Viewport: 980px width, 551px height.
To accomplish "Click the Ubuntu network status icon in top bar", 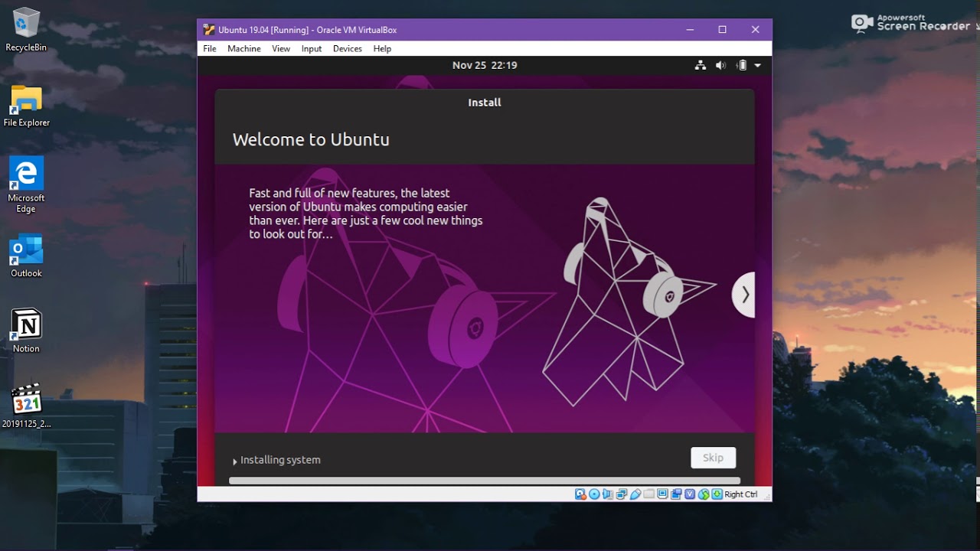I will [x=700, y=65].
